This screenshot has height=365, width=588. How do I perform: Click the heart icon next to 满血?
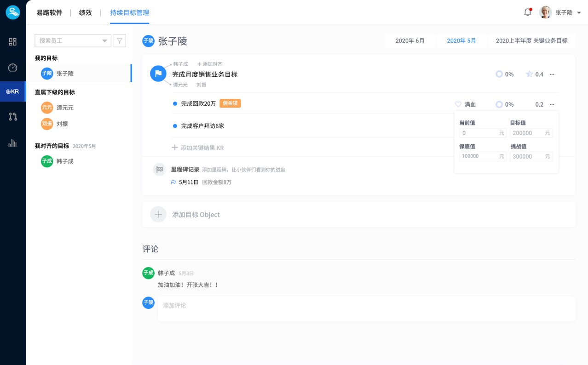pos(458,104)
